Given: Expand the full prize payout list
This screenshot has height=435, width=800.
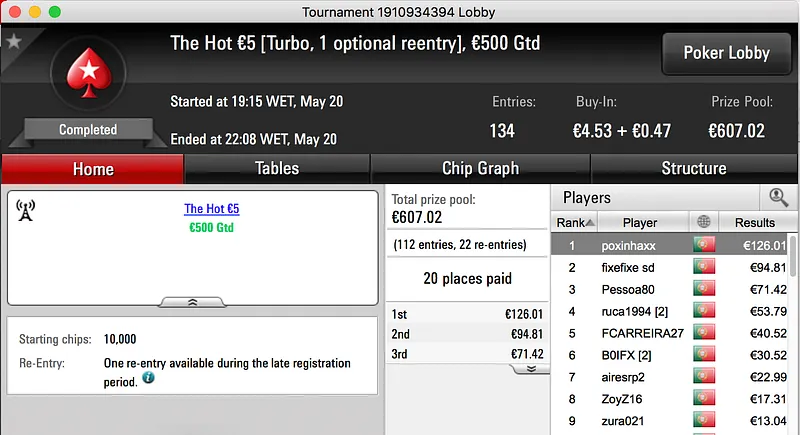Looking at the screenshot, I should [530, 368].
